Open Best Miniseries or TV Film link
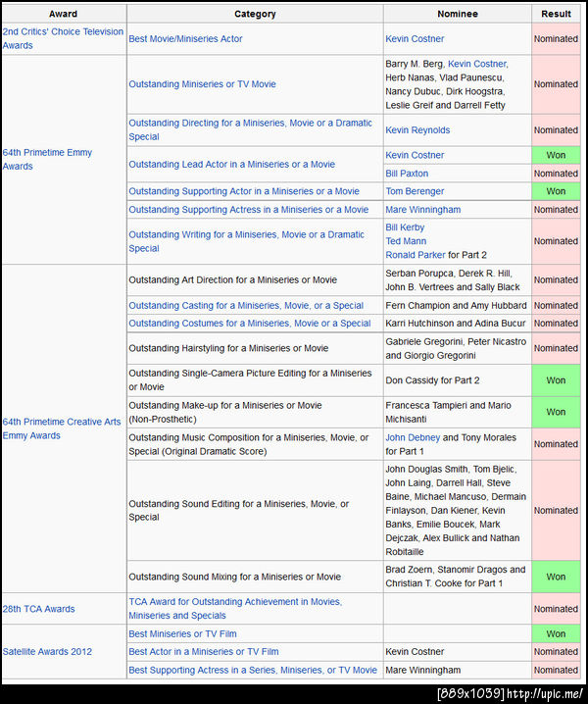The width and height of the screenshot is (588, 704). click(182, 634)
